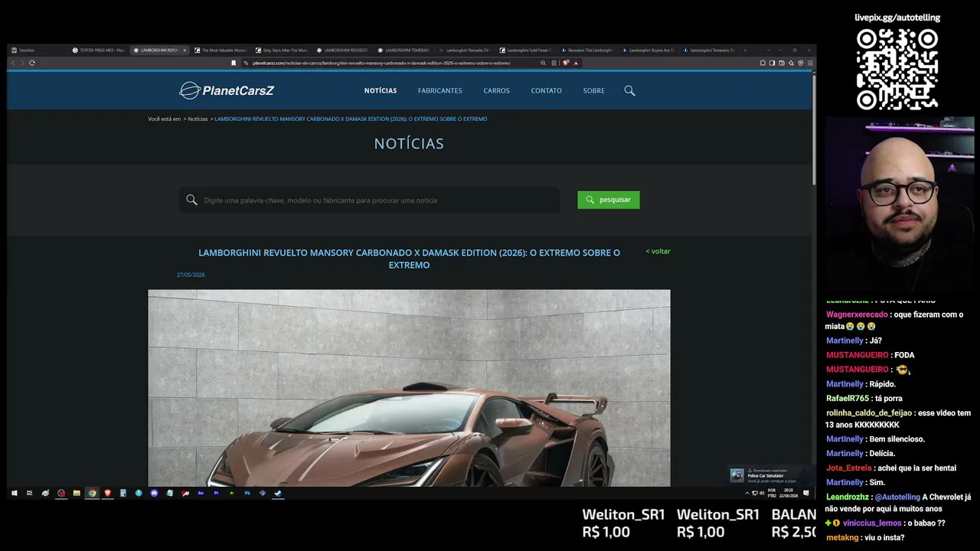Screen dimensions: 980x551
Task: Open the Carros menu item
Action: coord(496,90)
